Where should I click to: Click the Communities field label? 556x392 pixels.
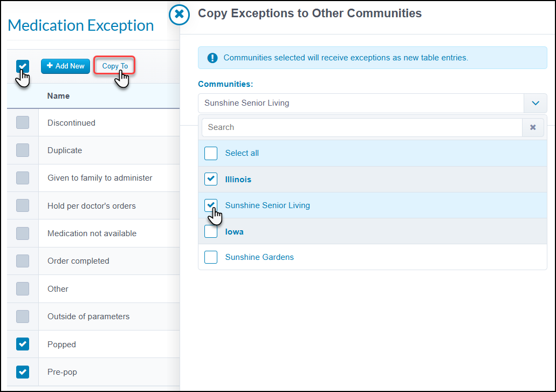point(225,84)
